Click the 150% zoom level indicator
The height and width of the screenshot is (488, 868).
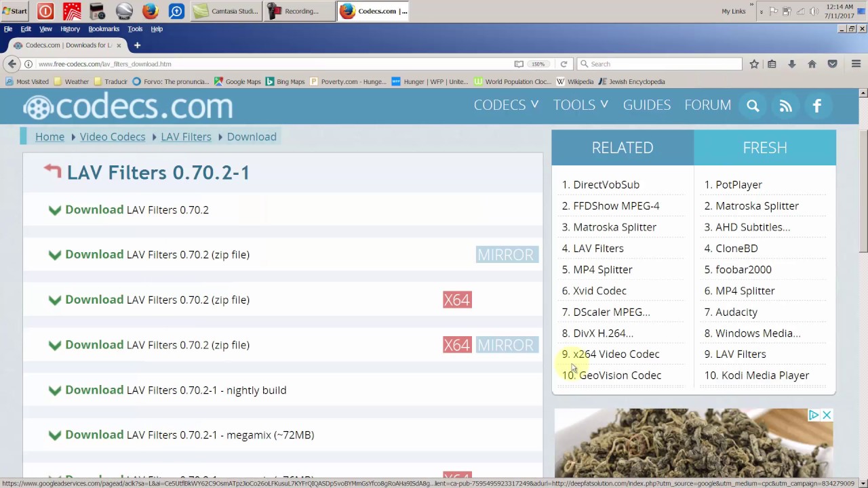click(538, 64)
